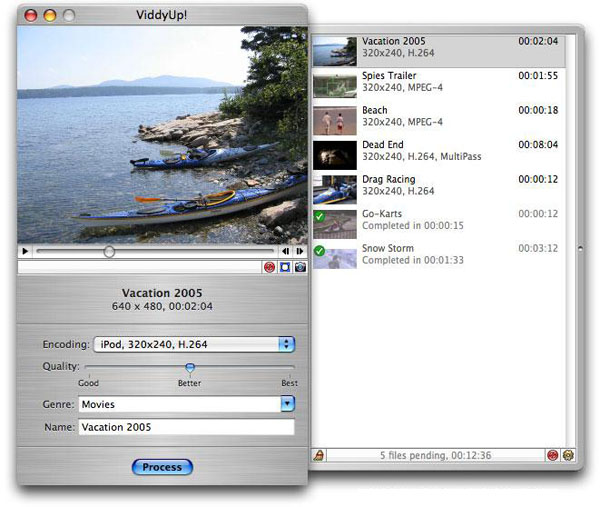Click the lock icon in queue status bar

320,455
